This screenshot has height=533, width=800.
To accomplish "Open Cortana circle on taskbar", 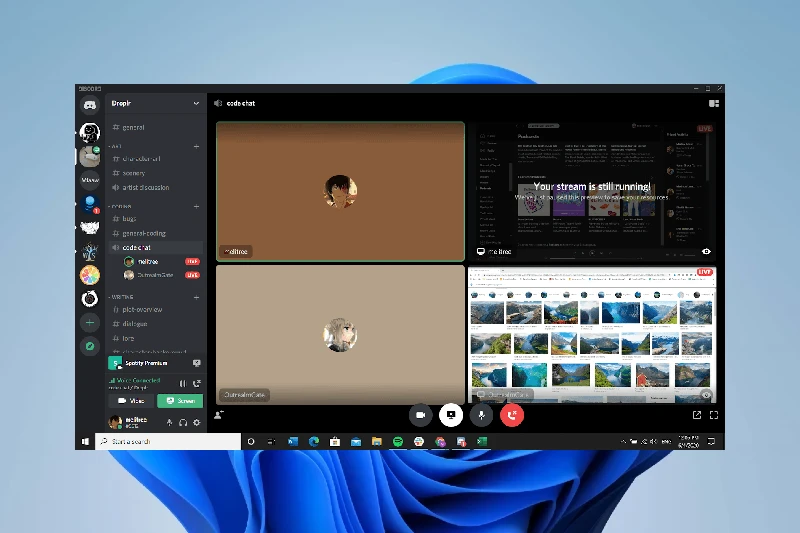I will (x=251, y=442).
